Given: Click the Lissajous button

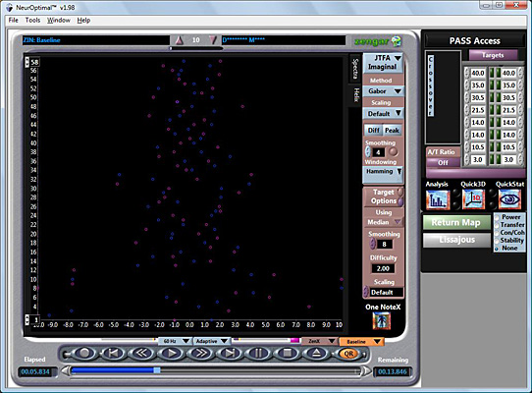Looking at the screenshot, I should pyautogui.click(x=456, y=240).
